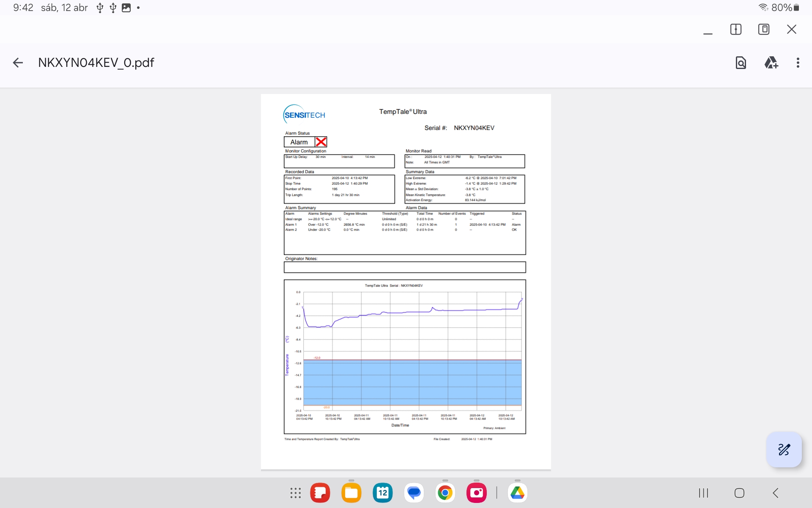Open the apps grid in taskbar
This screenshot has width=812, height=508.
pyautogui.click(x=296, y=493)
